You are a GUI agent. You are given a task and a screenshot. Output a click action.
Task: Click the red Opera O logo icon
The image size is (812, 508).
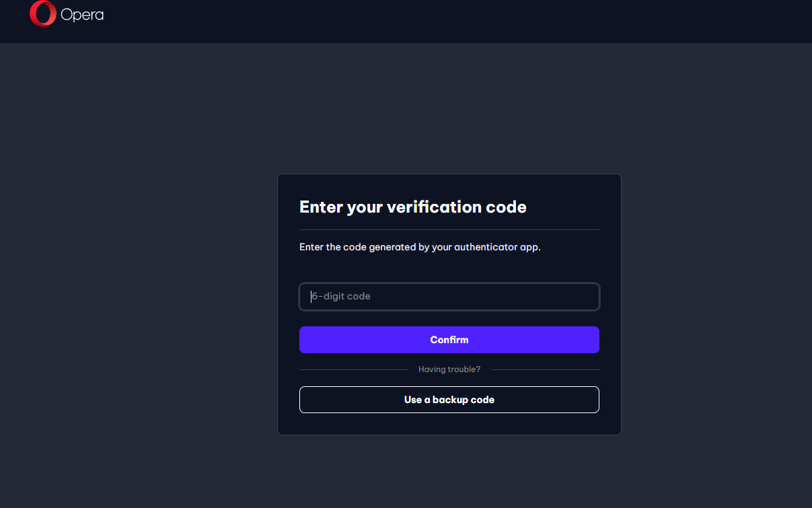pyautogui.click(x=42, y=13)
